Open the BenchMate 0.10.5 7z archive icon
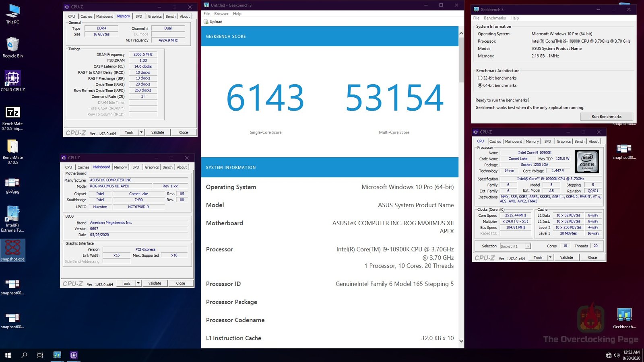 (12, 113)
